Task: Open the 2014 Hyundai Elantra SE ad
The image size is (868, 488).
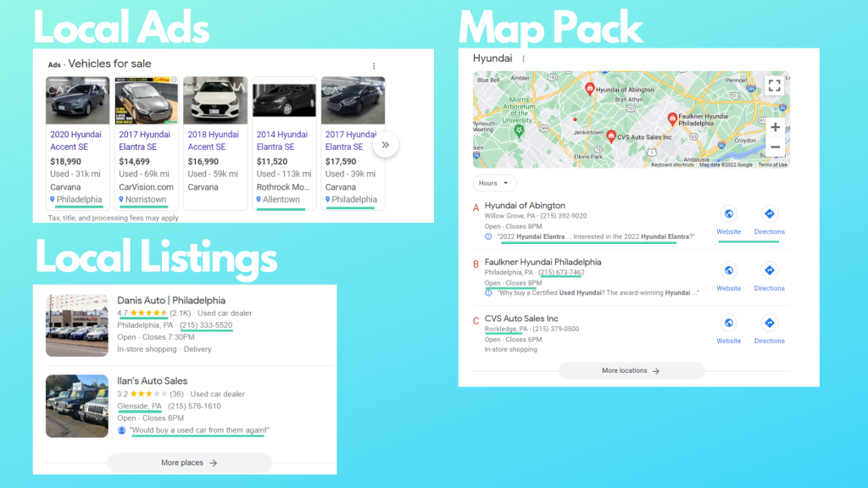Action: point(281,141)
